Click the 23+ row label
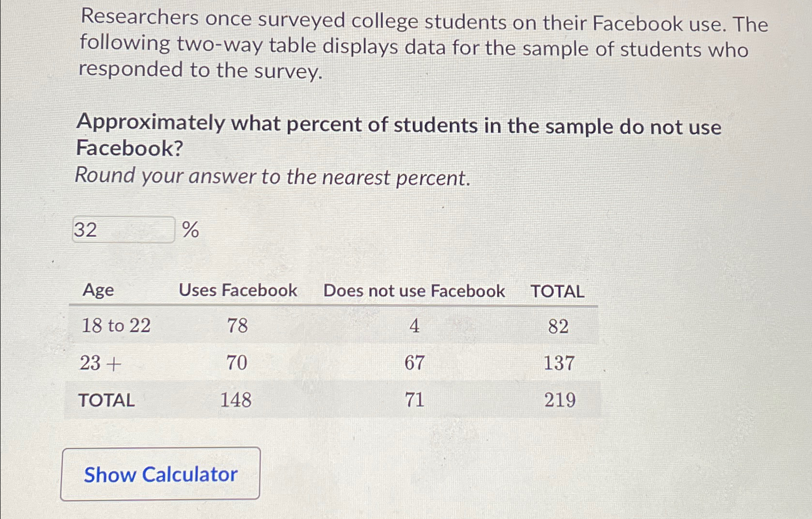The image size is (812, 519). (x=101, y=363)
